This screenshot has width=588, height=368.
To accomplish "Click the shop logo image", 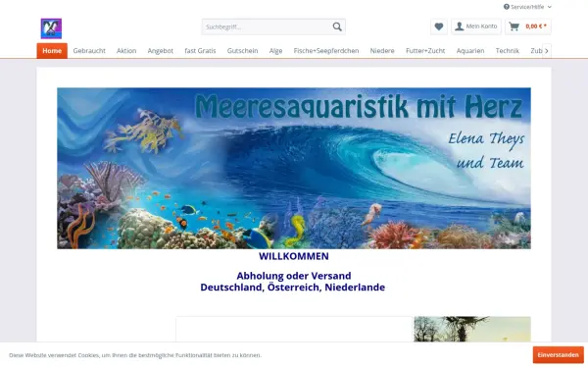I will coord(51,28).
